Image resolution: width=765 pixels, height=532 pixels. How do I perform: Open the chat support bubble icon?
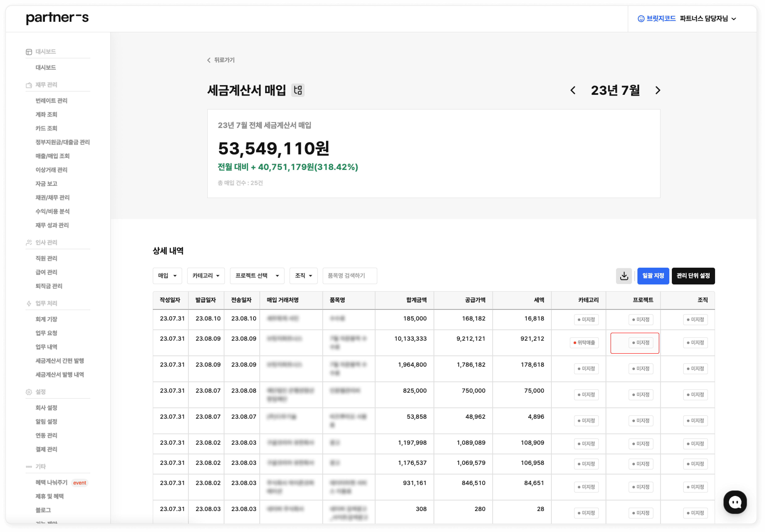coord(735,502)
